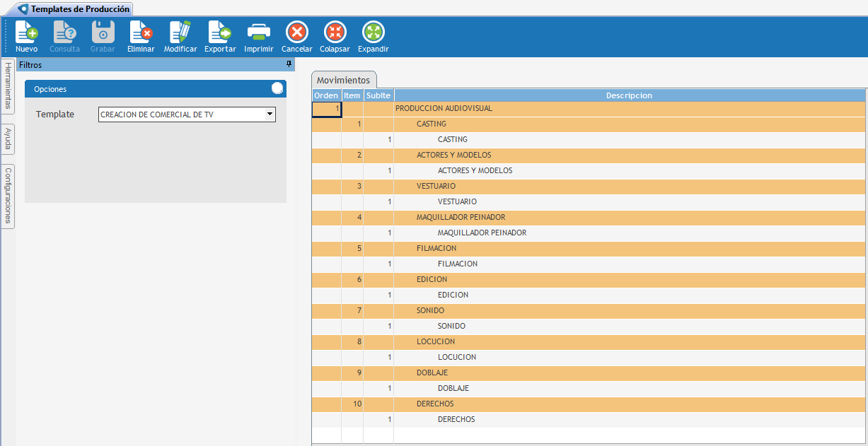Switch to the Movimientos tab
The width and height of the screenshot is (868, 446).
pyautogui.click(x=343, y=80)
